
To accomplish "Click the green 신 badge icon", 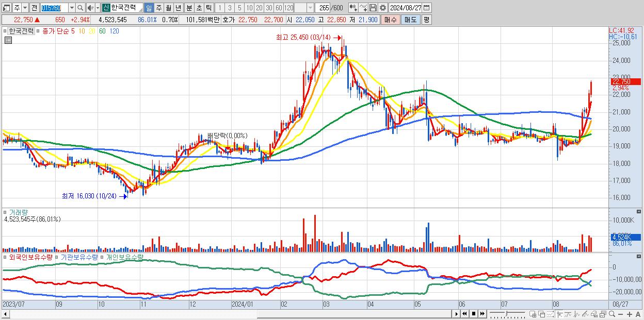I will [x=106, y=8].
